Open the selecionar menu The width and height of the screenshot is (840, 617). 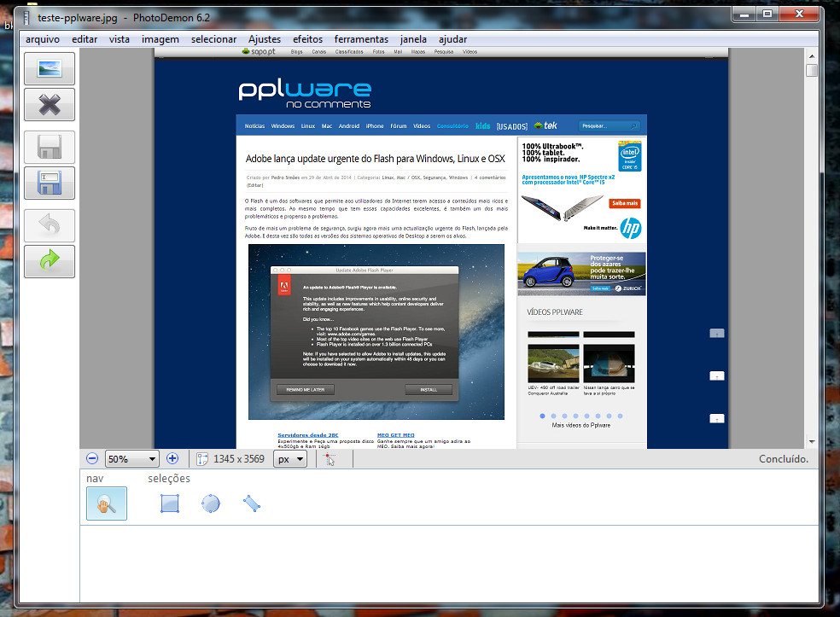tap(213, 39)
